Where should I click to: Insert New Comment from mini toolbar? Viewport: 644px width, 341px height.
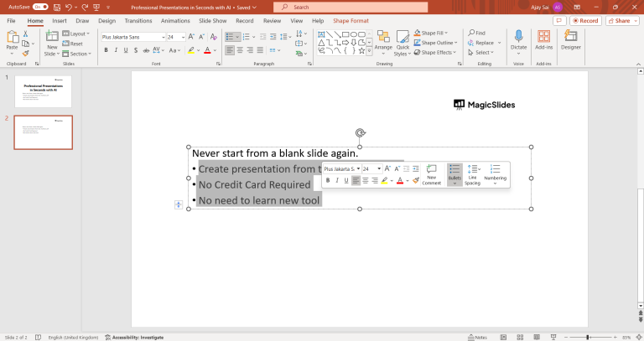point(431,174)
